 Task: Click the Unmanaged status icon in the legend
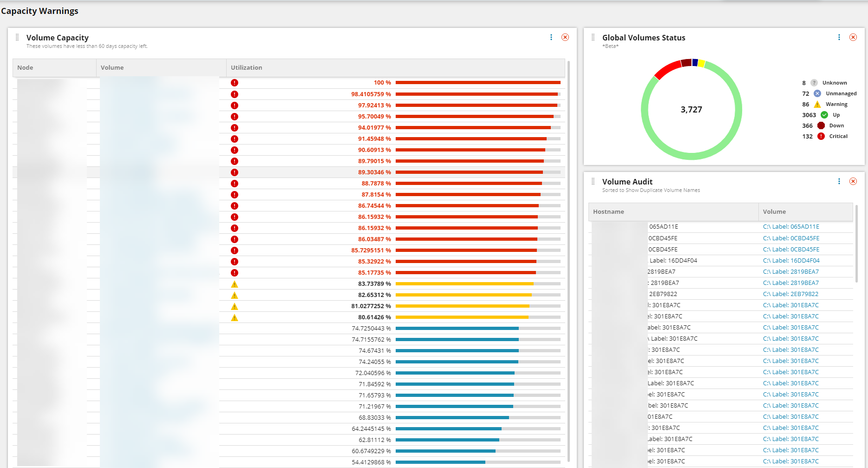[817, 93]
